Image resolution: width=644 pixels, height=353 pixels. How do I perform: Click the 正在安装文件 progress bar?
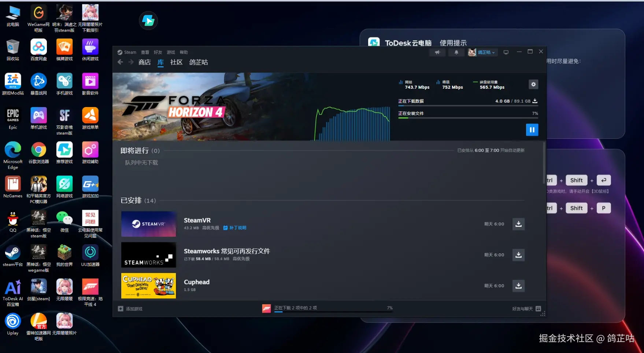point(468,118)
